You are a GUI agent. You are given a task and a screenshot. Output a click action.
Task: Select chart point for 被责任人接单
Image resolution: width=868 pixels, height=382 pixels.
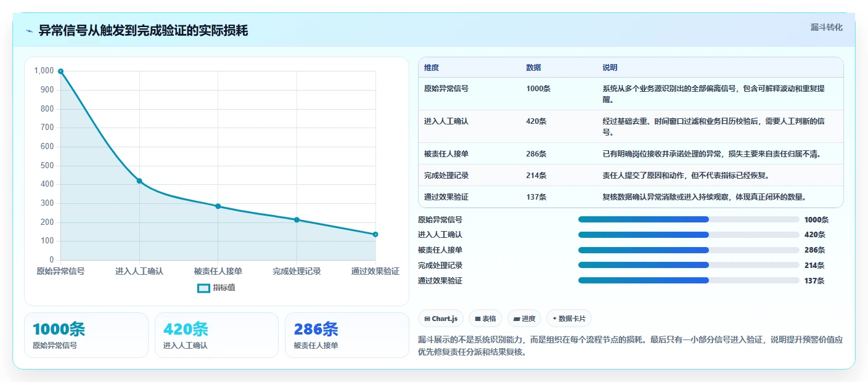218,206
